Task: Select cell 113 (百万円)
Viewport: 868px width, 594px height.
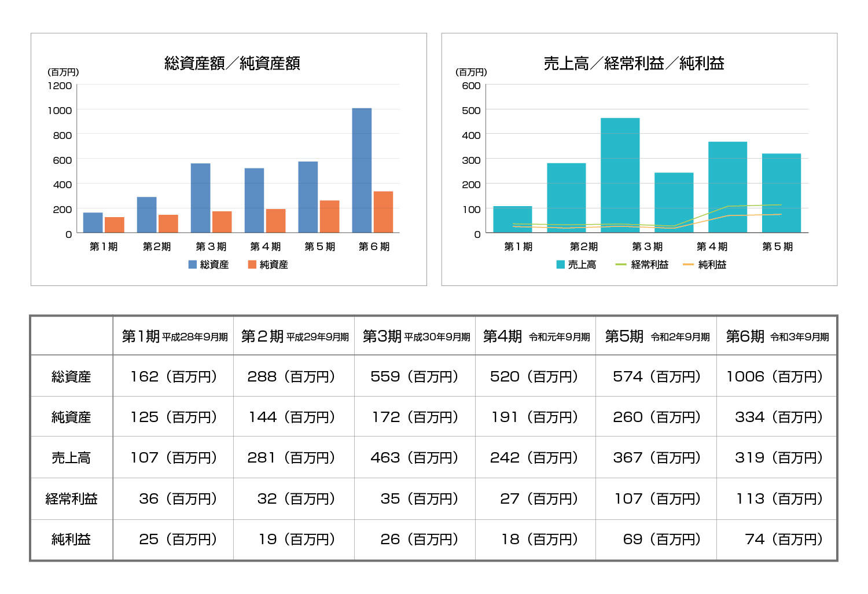Action: [777, 498]
